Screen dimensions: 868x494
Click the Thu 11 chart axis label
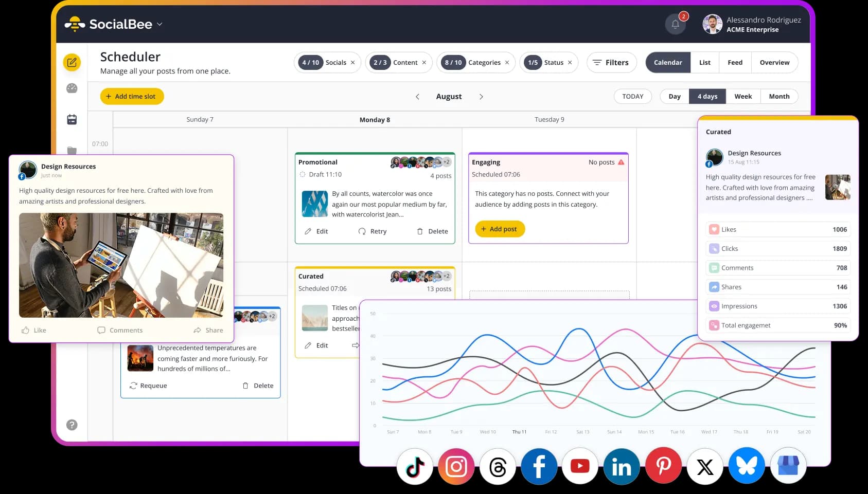(519, 432)
